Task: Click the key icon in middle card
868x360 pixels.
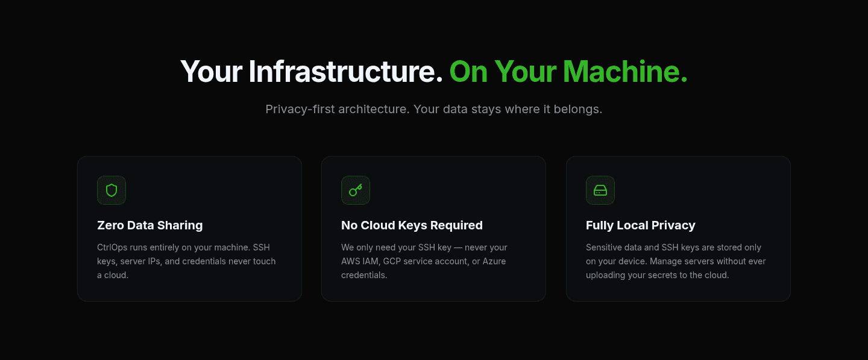Action: [356, 190]
